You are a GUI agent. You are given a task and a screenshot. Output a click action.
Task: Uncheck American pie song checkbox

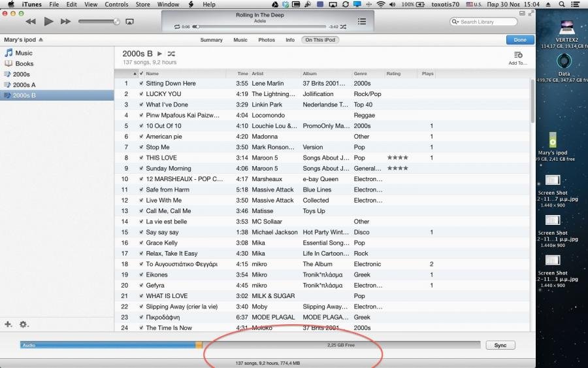(141, 137)
